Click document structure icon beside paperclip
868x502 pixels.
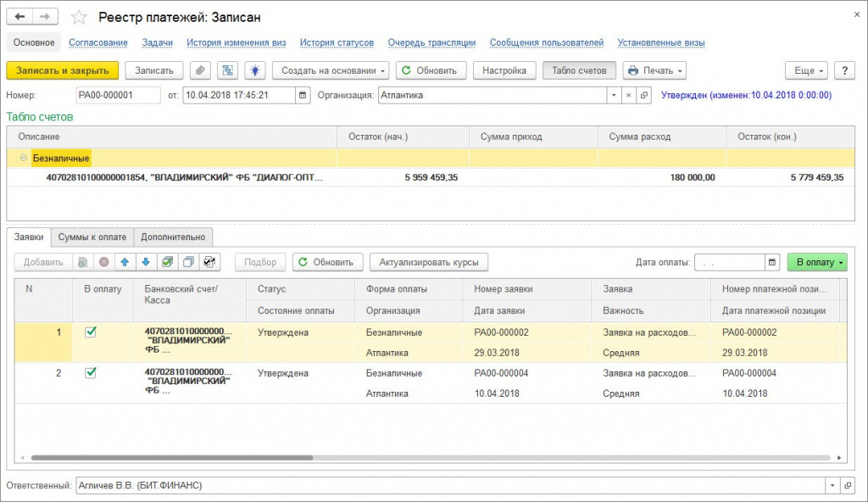(x=227, y=70)
